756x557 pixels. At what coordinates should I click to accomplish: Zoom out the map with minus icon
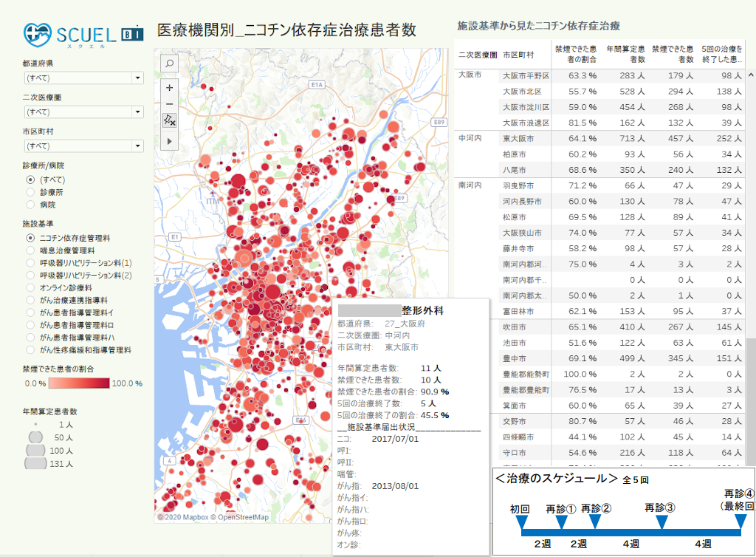click(x=170, y=104)
